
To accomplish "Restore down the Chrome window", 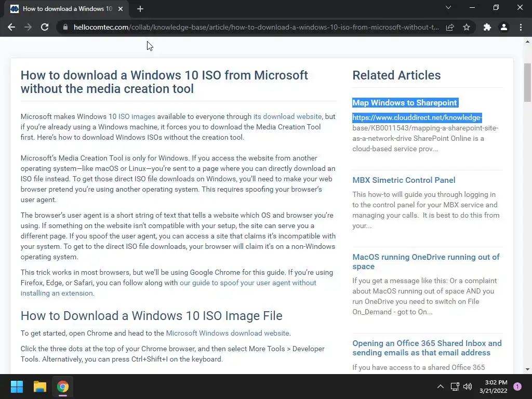I will [496, 7].
